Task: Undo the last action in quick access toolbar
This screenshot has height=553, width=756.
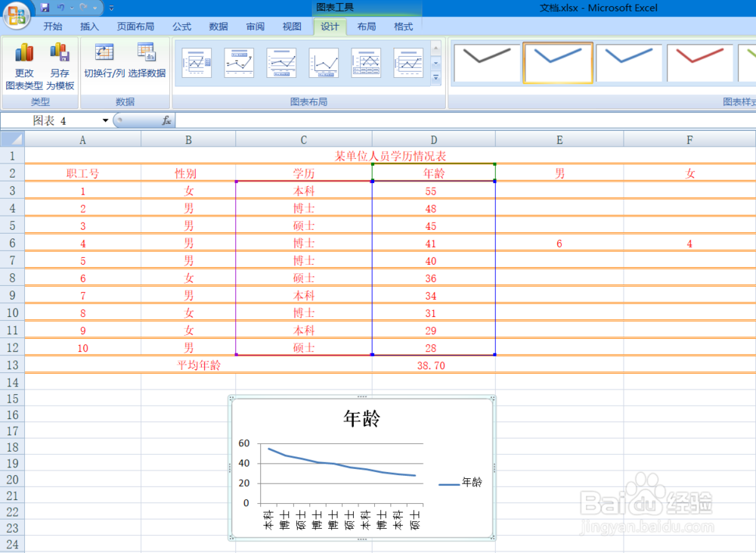Action: click(60, 8)
